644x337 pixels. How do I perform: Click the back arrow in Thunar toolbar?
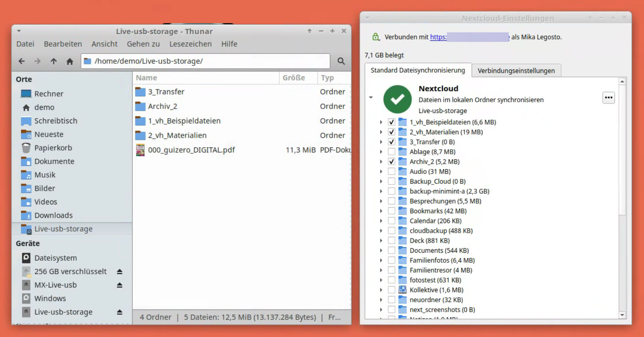pyautogui.click(x=22, y=61)
